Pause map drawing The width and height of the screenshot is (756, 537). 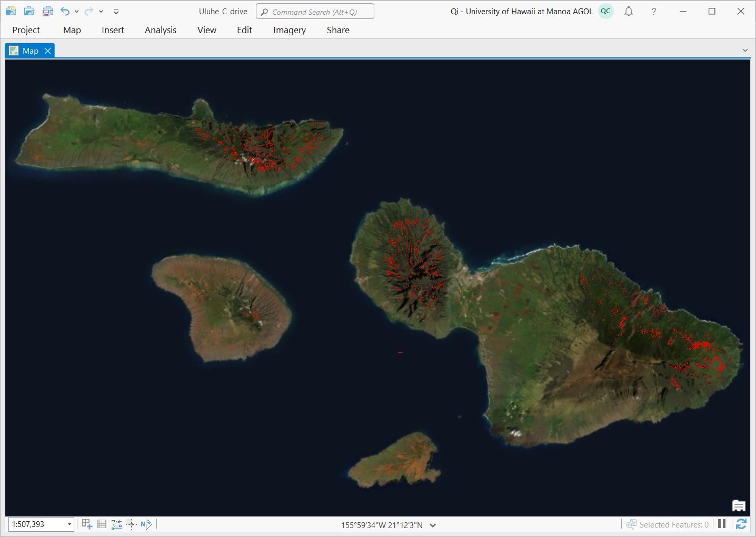[722, 524]
